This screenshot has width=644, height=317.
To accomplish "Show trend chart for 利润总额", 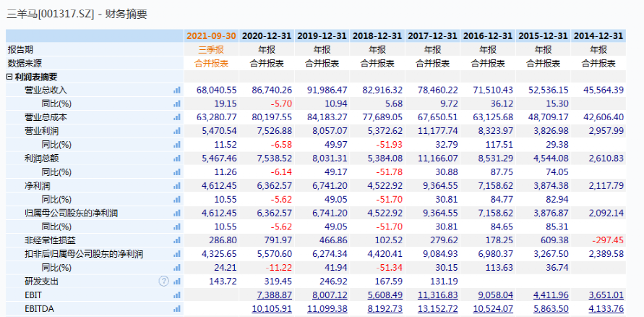I will [x=176, y=158].
